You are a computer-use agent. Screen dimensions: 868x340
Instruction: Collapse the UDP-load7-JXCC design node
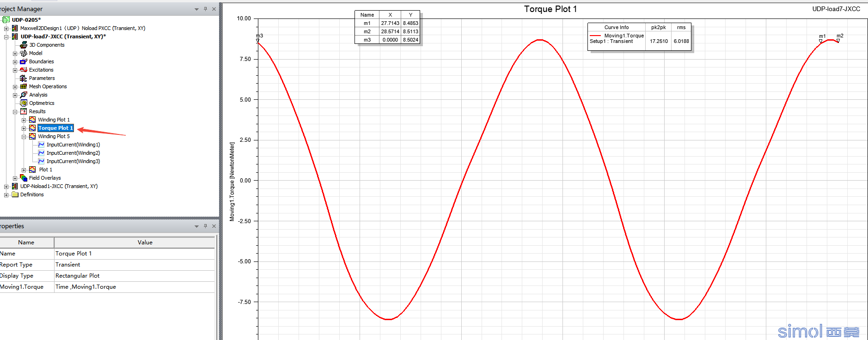pyautogui.click(x=6, y=37)
